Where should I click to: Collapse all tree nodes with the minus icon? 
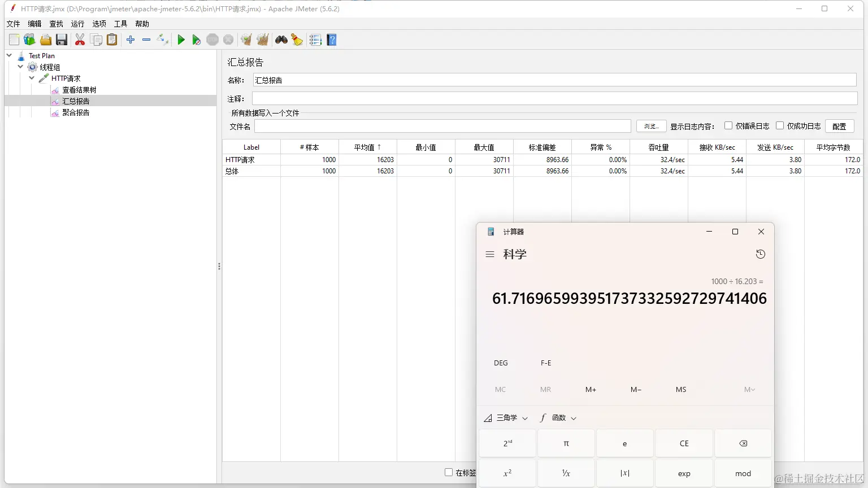coord(146,40)
